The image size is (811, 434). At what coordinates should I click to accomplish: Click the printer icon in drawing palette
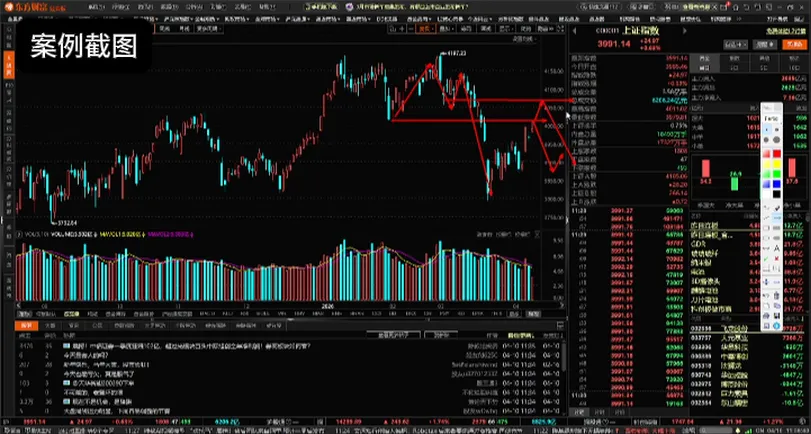(766, 316)
